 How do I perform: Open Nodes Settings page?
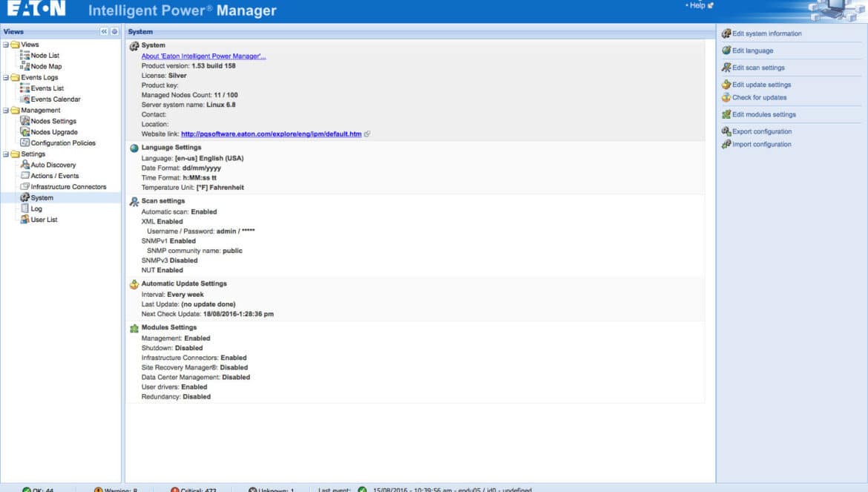point(53,121)
